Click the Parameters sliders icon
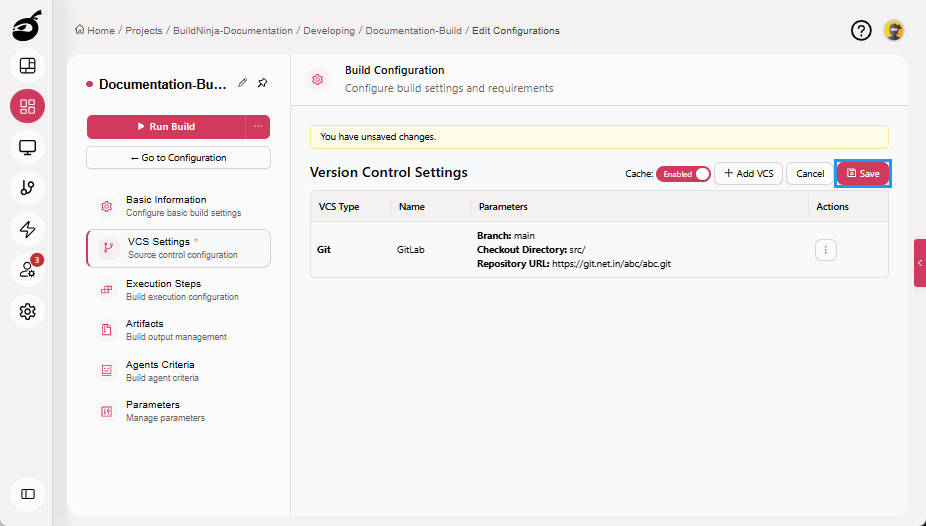This screenshot has width=926, height=526. [106, 411]
